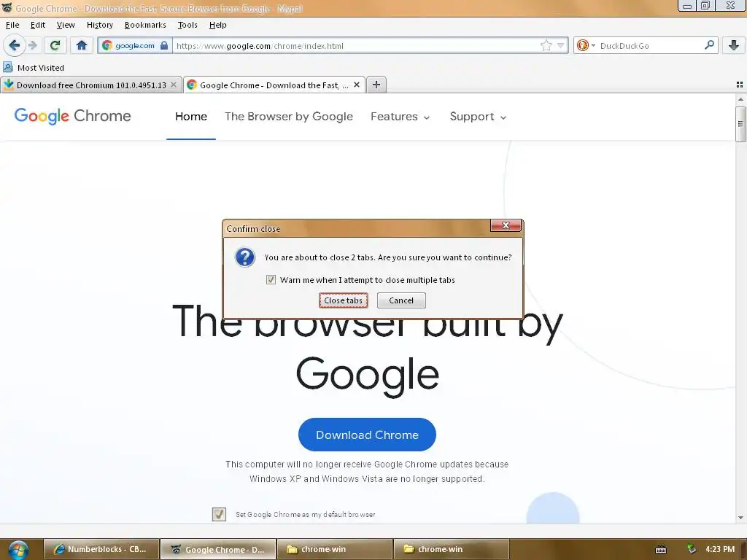This screenshot has width=747, height=560.
Task: Click in the URL address field
Action: 355,46
